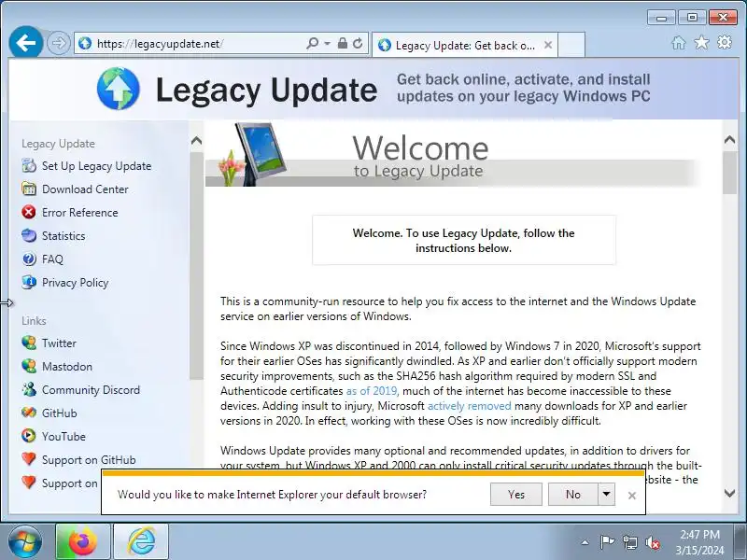Close the Legacy Update tab
The width and height of the screenshot is (747, 560).
click(x=548, y=45)
